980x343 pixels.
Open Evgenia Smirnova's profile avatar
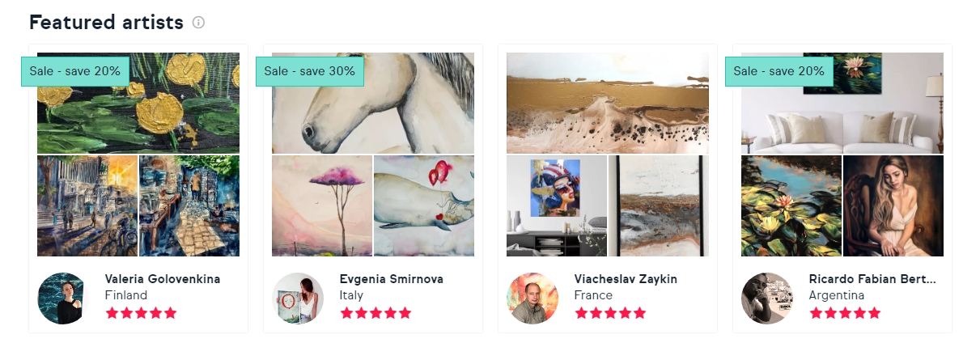298,298
